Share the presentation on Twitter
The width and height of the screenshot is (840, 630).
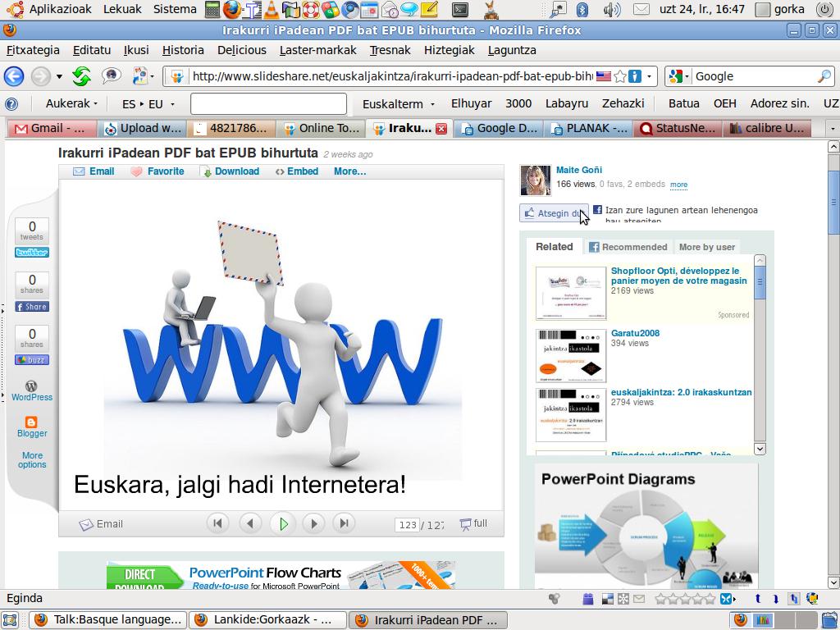tap(32, 253)
